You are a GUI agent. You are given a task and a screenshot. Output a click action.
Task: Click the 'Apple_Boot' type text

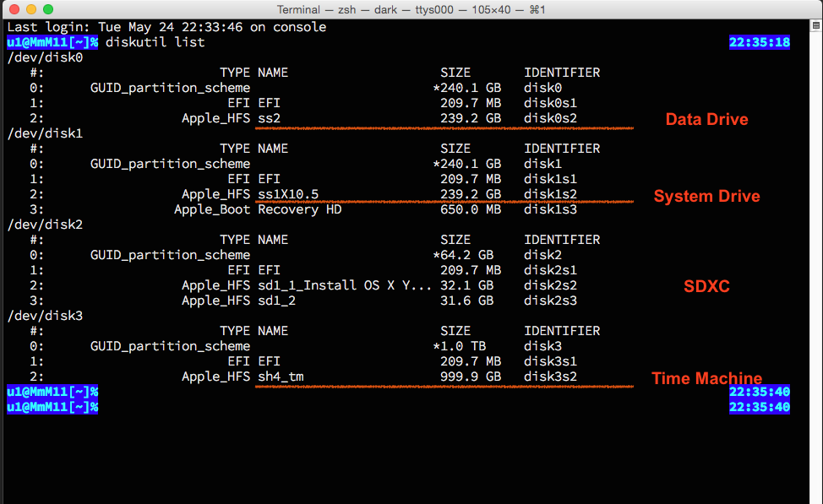pyautogui.click(x=212, y=209)
